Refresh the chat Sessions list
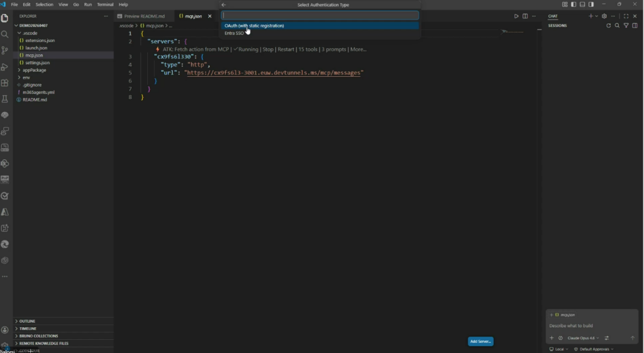The image size is (644, 353). pos(608,26)
